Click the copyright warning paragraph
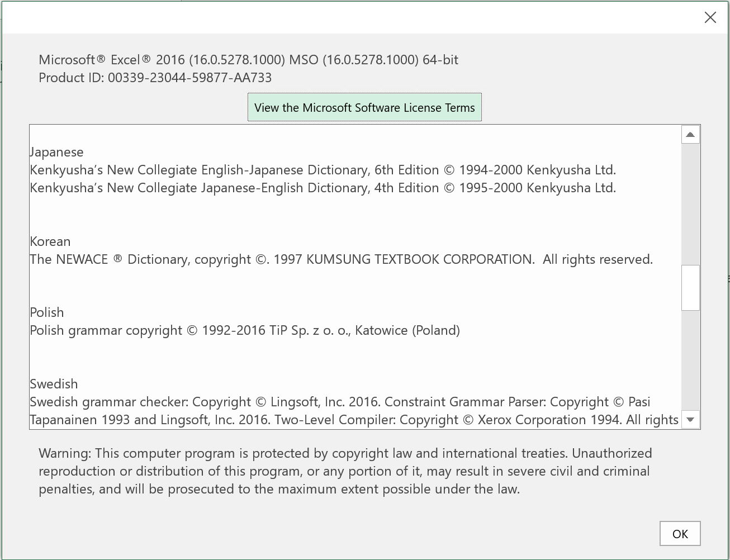 (x=345, y=471)
